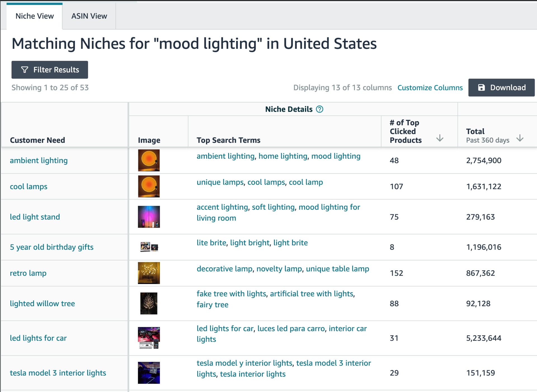Image resolution: width=537 pixels, height=392 pixels.
Task: Open Customize Columns link
Action: coord(430,88)
